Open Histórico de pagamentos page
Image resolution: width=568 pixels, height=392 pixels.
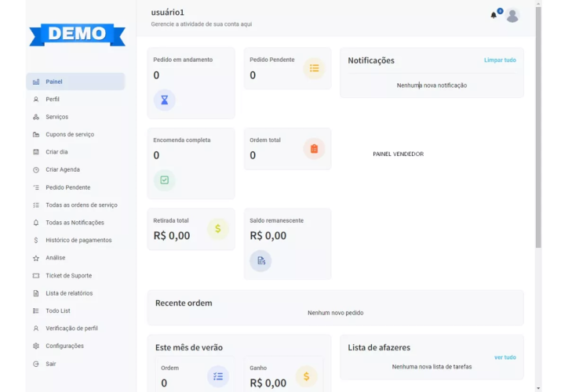(78, 240)
